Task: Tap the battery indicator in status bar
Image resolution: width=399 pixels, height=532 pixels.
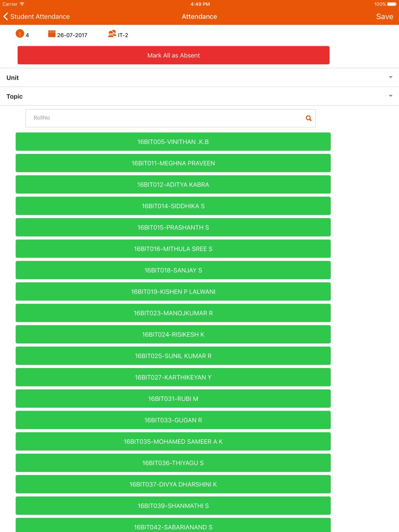Action: [391, 4]
